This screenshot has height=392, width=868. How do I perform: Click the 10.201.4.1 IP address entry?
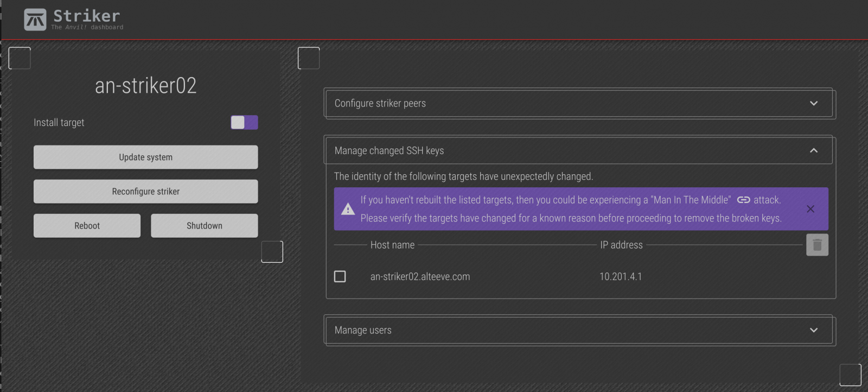click(x=620, y=276)
